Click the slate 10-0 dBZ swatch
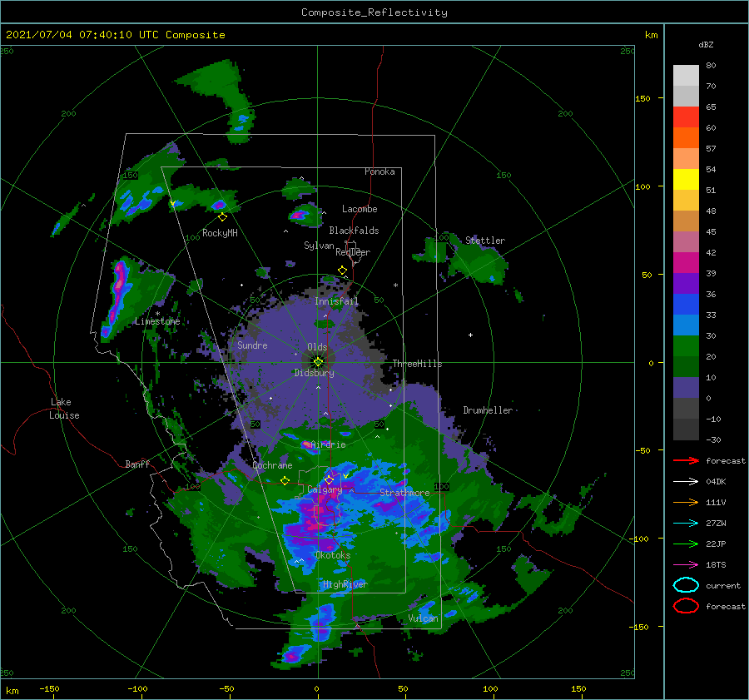 pos(686,388)
